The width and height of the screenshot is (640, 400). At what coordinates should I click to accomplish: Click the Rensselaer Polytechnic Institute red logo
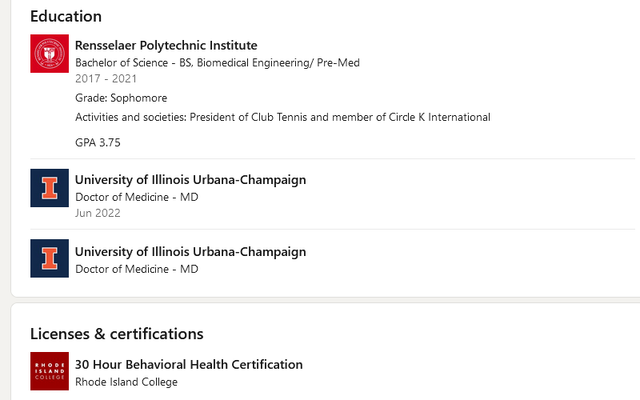coord(49,53)
